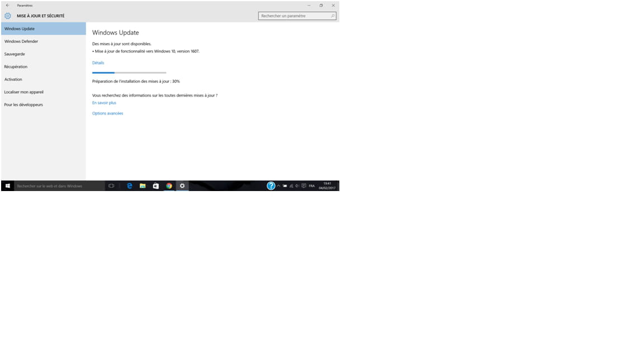Open the Windows Start menu
Viewport: 644px width, 362px height.
[7, 186]
